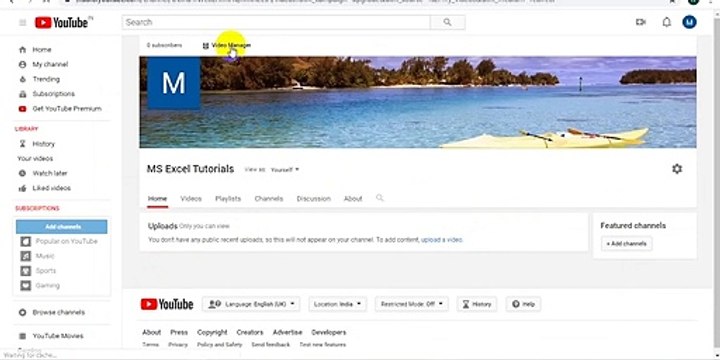The image size is (720, 360).
Task: Click the channel search magnifier icon
Action: coord(380,198)
